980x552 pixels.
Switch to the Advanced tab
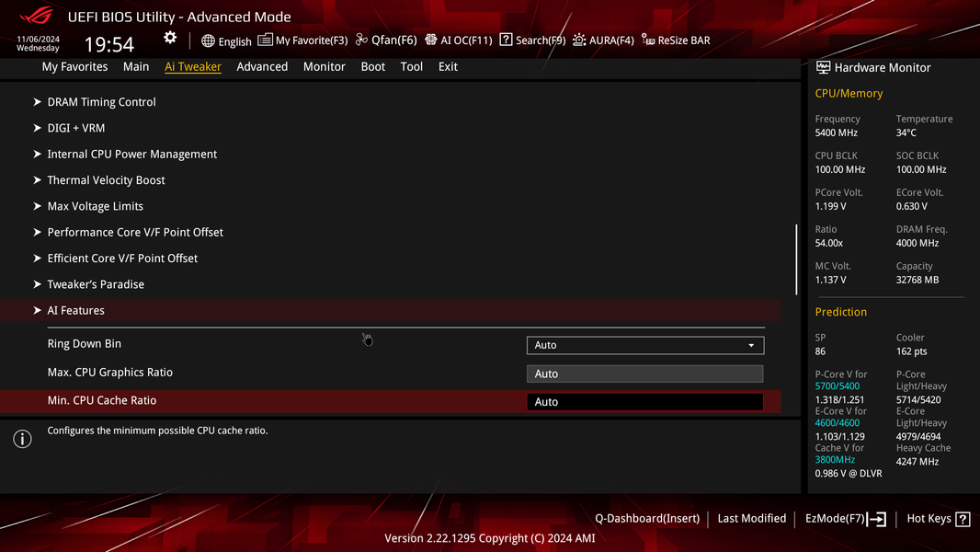click(x=262, y=66)
